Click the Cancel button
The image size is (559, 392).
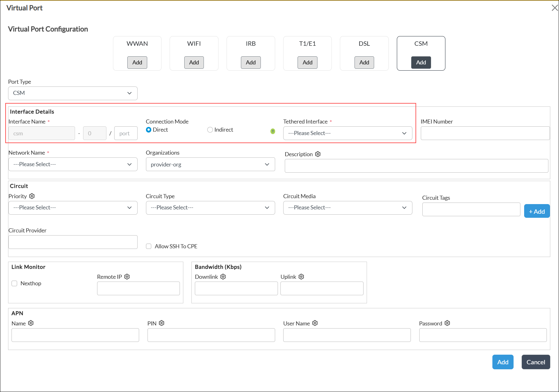[536, 362]
